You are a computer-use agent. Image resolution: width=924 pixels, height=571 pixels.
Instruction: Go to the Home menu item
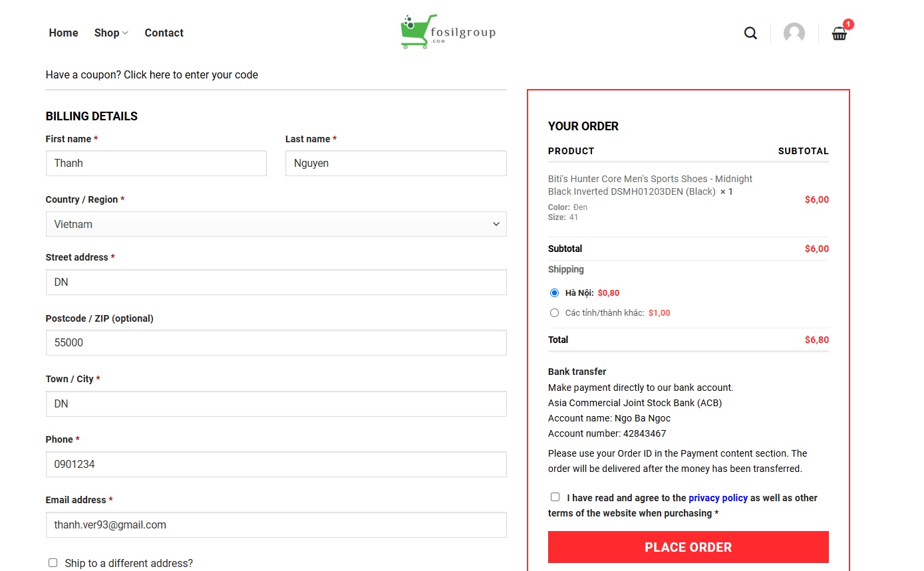63,33
